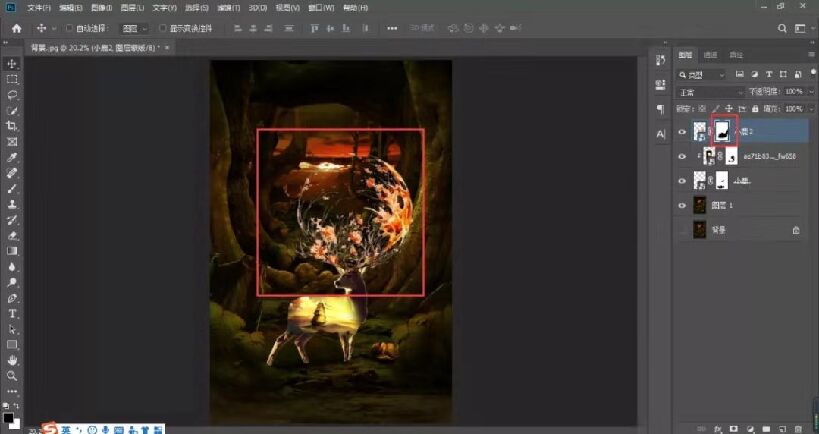Screen dimensions: 819x434
Task: Select the Zoom tool
Action: click(x=12, y=376)
